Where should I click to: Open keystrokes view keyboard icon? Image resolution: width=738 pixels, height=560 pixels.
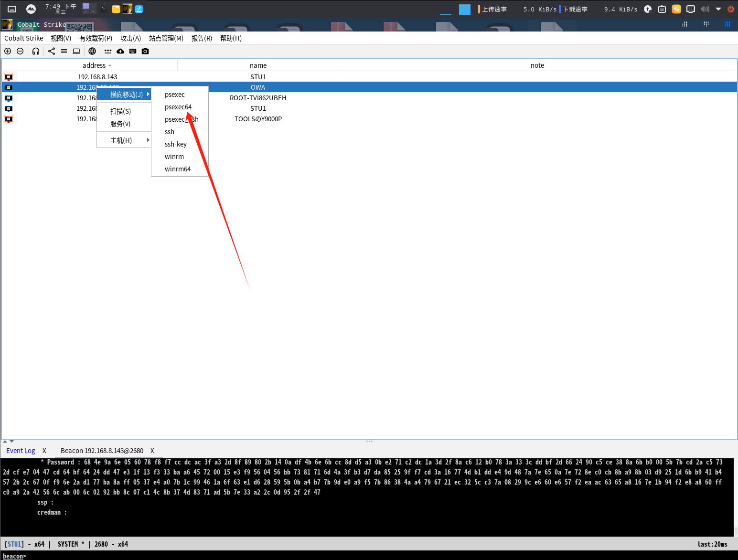point(133,51)
